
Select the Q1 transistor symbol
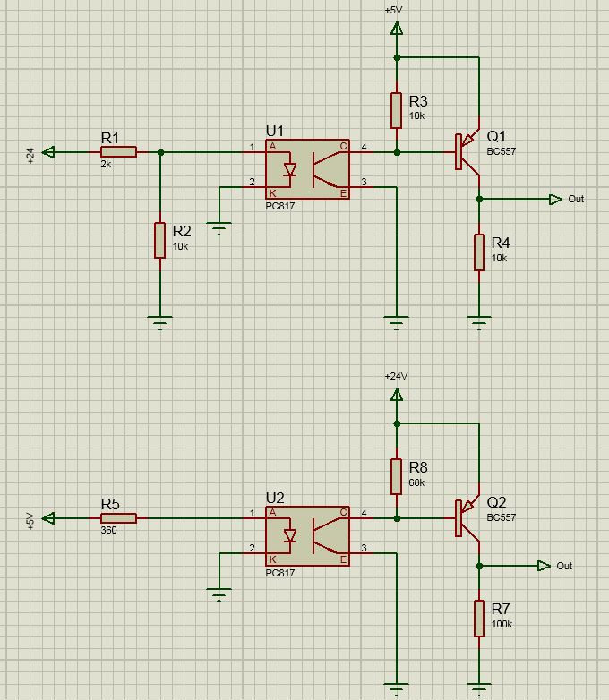tap(467, 152)
